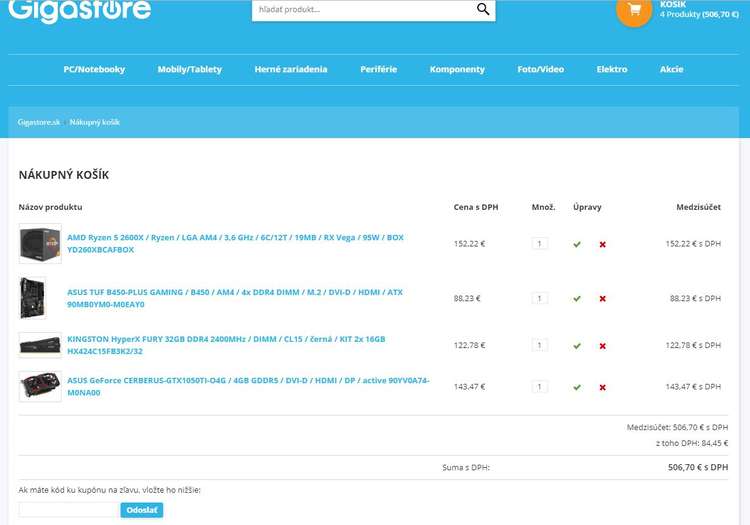Click the discount coupon code field
Viewport: 750px width, 525px height.
[69, 510]
